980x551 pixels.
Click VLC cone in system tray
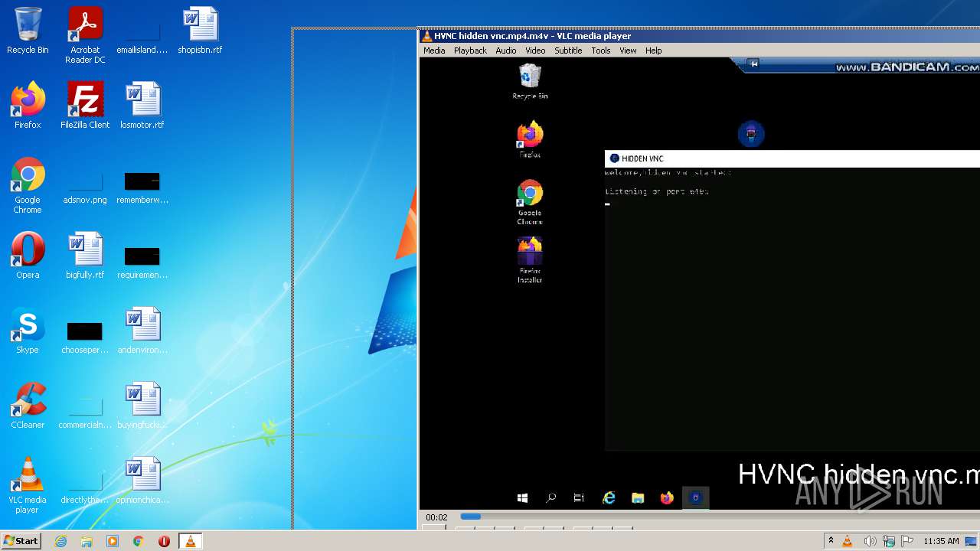848,541
